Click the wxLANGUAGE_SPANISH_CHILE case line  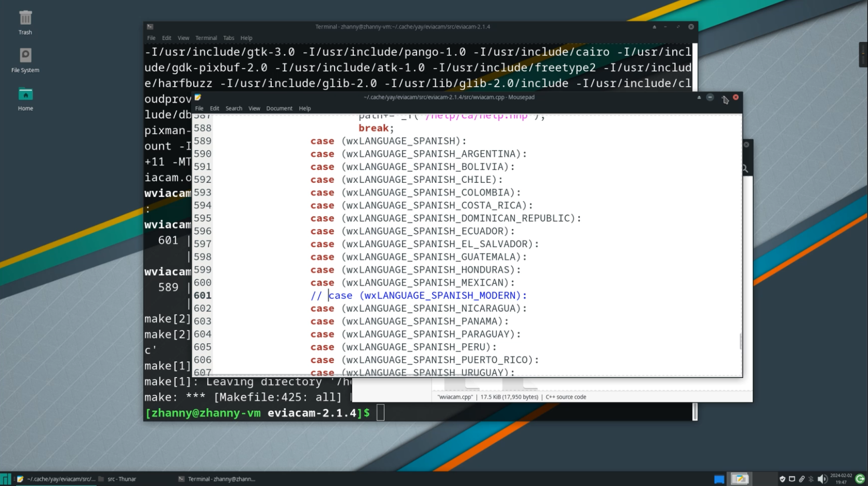406,180
